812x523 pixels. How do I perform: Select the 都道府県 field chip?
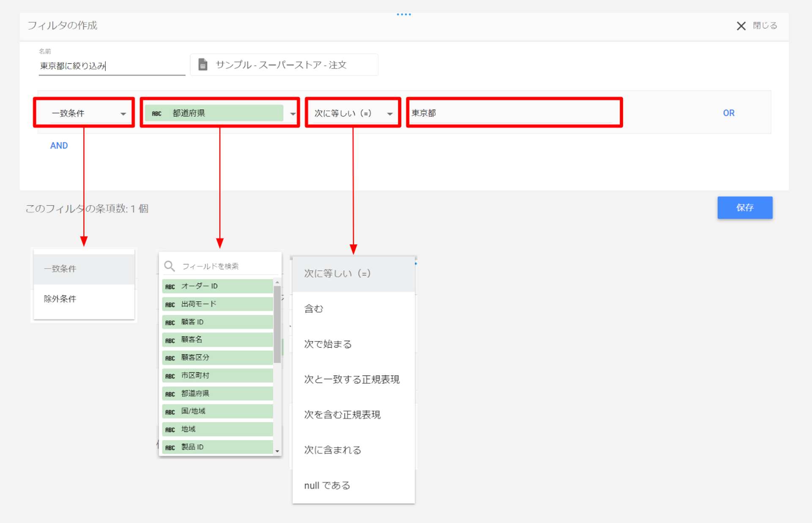[214, 113]
